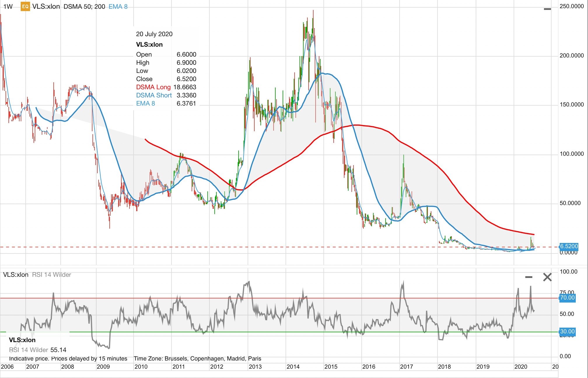This screenshot has width=588, height=378.
Task: Change the 1W timeframe selector
Action: (x=8, y=6)
